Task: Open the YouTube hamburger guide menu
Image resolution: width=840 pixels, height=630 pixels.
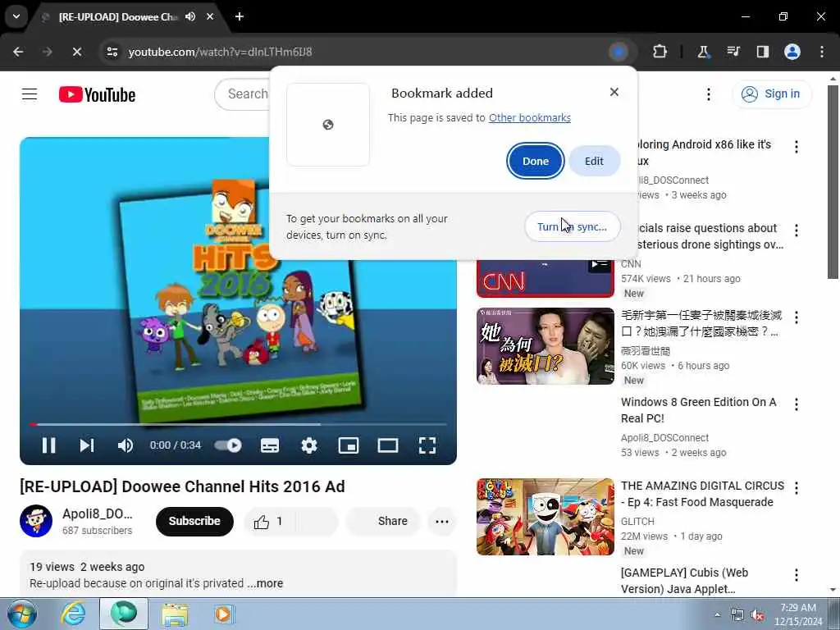Action: coord(30,94)
